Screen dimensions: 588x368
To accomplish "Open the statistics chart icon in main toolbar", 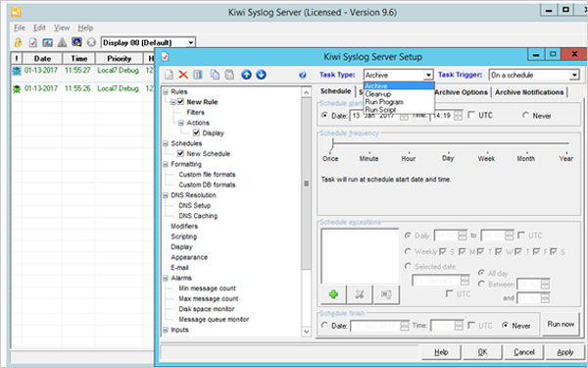I will point(48,42).
